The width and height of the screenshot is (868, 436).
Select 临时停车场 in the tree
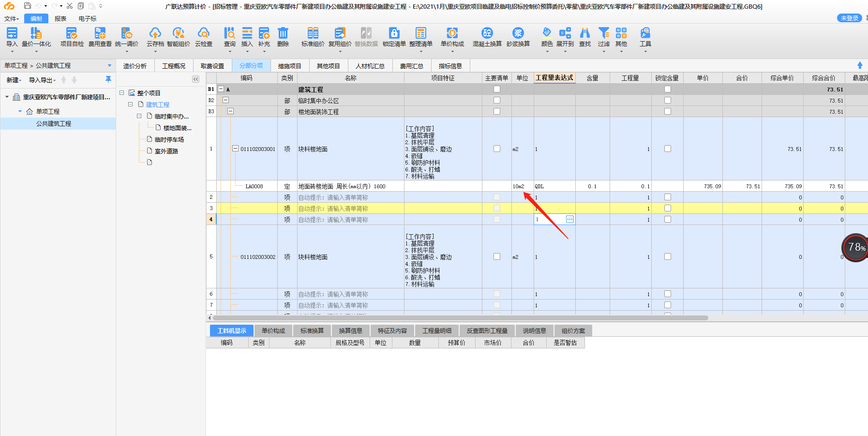pos(169,139)
